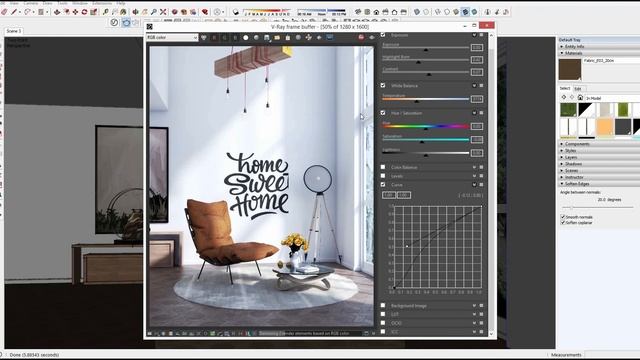Switch to Iso standard view
The width and height of the screenshot is (640, 360).
tap(358, 12)
